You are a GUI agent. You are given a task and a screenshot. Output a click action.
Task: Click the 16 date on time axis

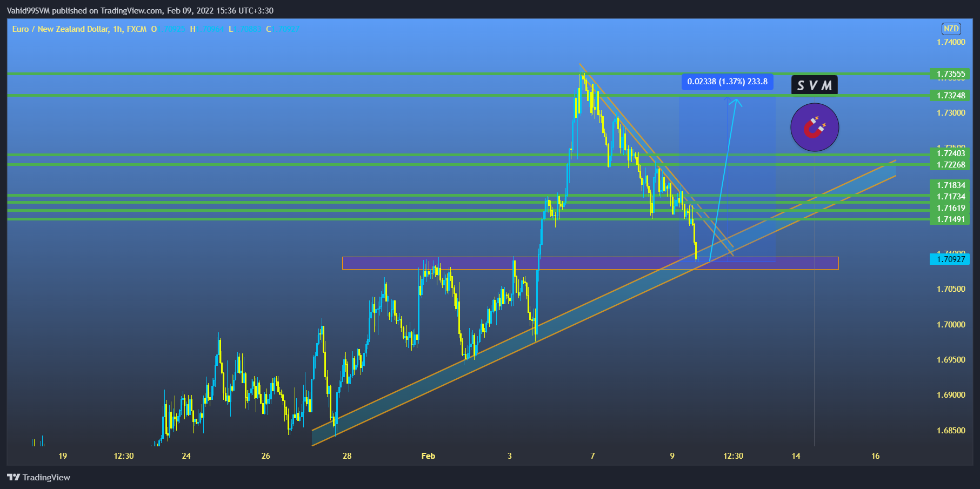pos(875,456)
